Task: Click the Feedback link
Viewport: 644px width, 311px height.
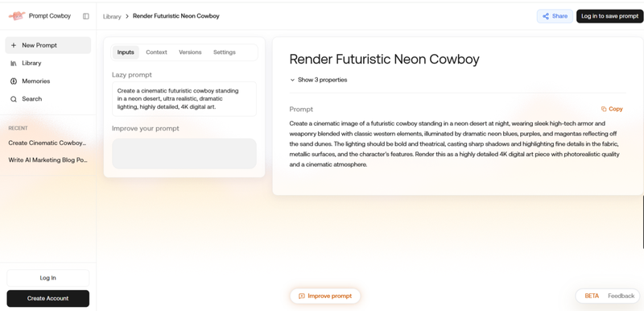Action: (x=621, y=296)
